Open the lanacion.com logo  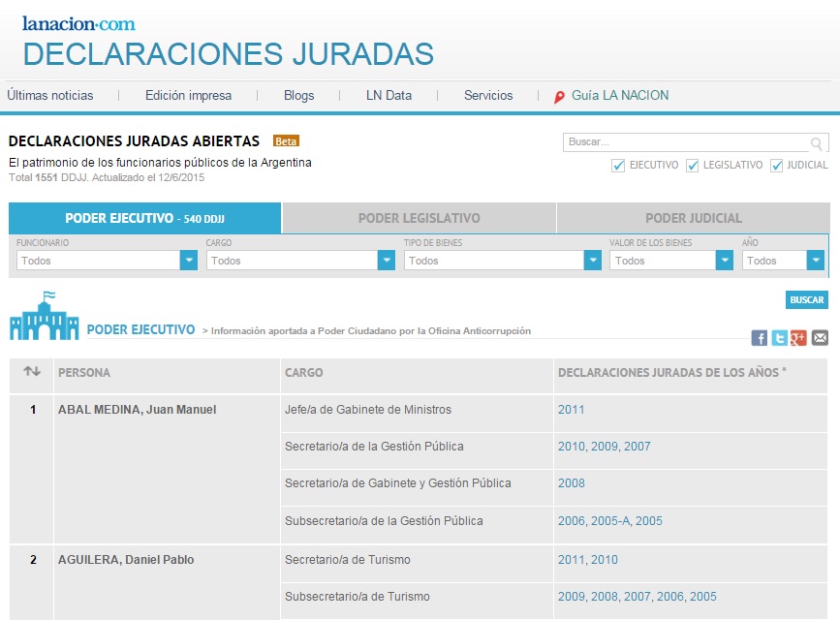(78, 23)
